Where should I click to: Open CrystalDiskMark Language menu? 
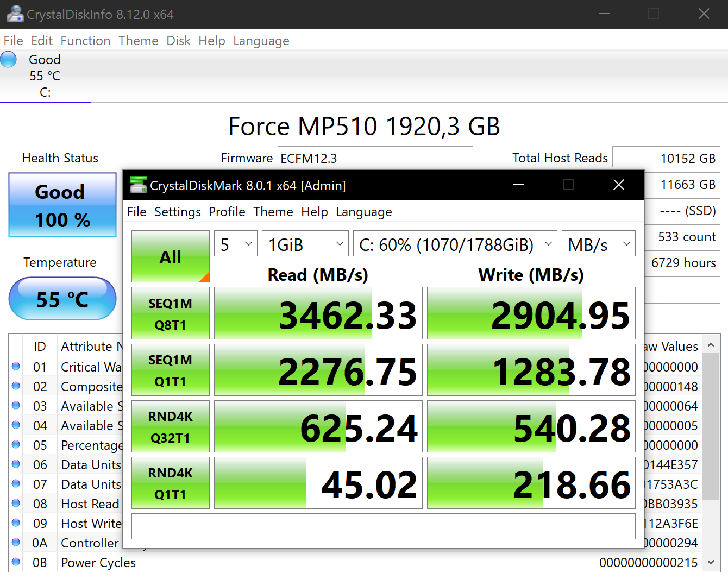364,212
